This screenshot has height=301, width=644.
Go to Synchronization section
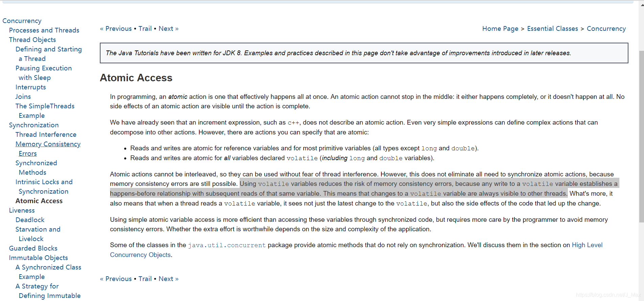[x=34, y=125]
